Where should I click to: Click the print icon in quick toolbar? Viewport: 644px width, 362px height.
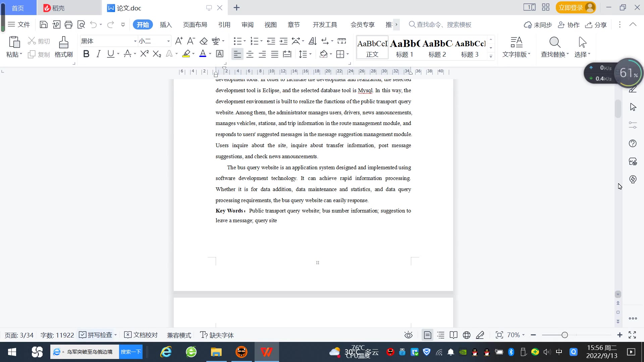point(68,24)
